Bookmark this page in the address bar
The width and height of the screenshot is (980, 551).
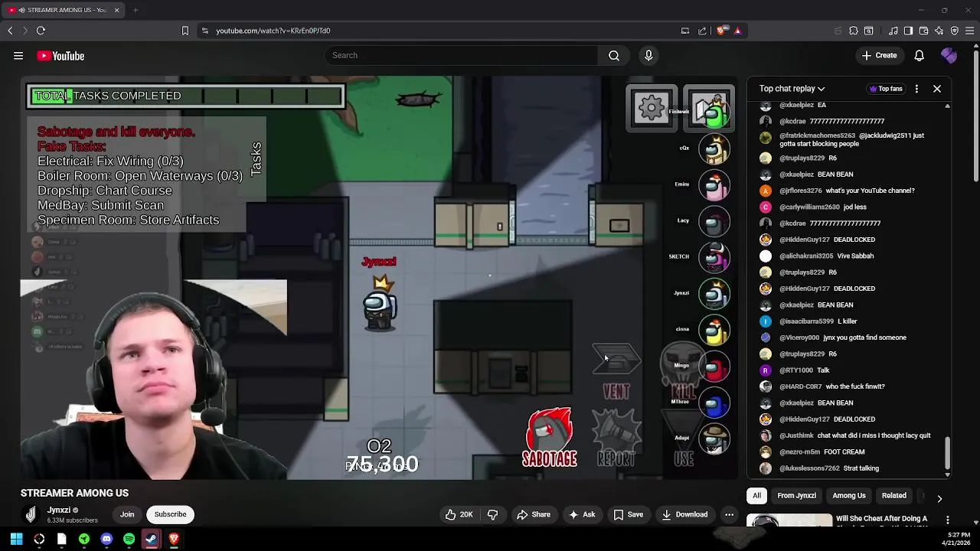tap(185, 31)
